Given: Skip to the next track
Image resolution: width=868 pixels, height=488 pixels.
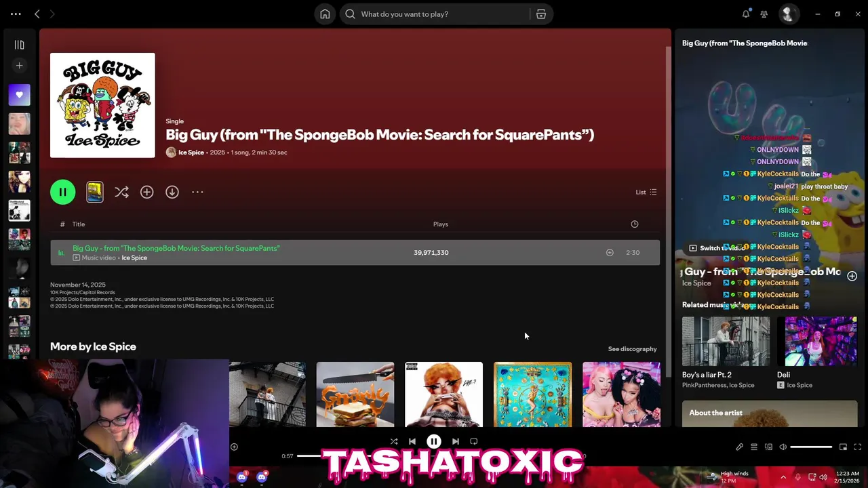Looking at the screenshot, I should (x=456, y=441).
